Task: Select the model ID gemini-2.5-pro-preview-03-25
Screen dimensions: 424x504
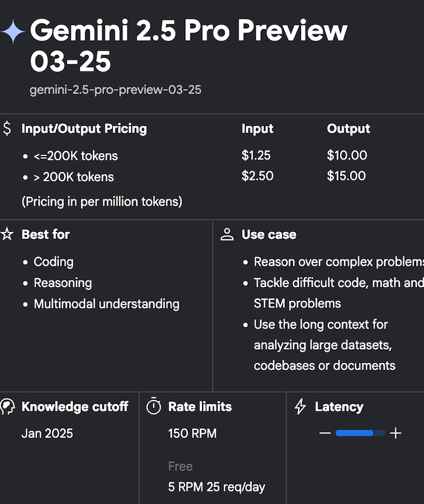Action: click(115, 90)
